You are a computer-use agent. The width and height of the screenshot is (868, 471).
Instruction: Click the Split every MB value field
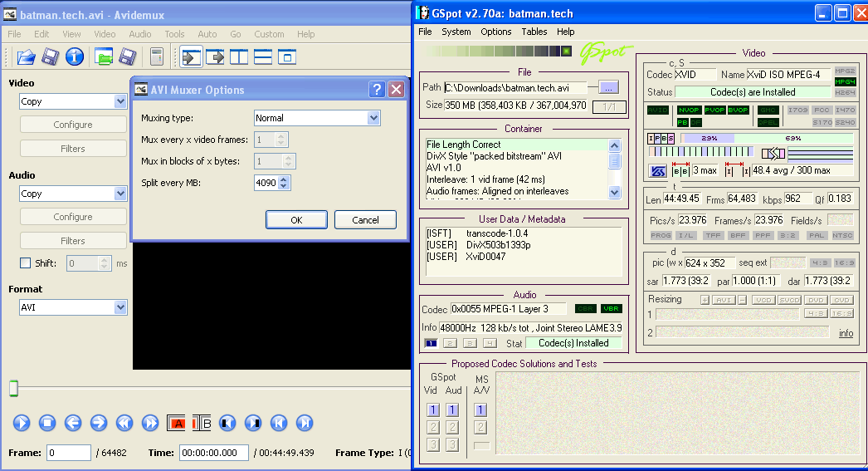coord(266,183)
